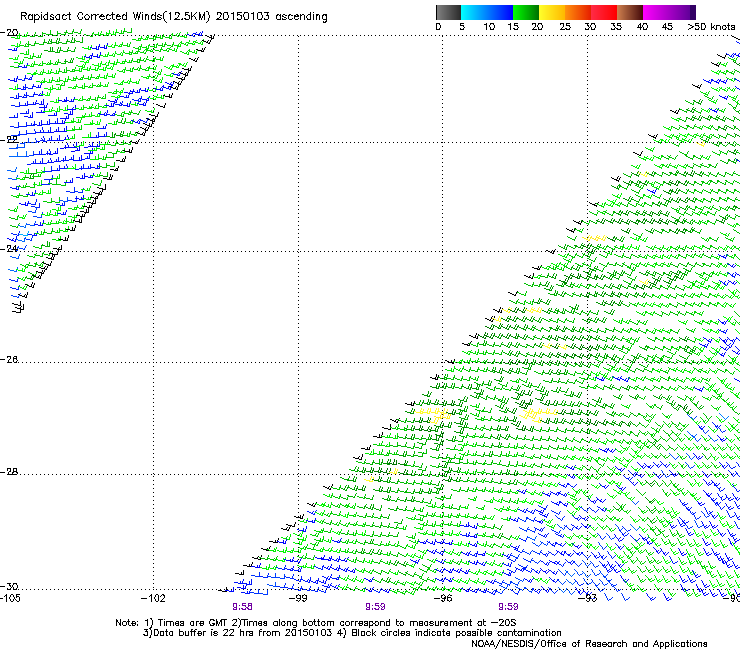The height and width of the screenshot is (650, 740).
Task: Click latitude label '-28'
Action: click(x=9, y=472)
